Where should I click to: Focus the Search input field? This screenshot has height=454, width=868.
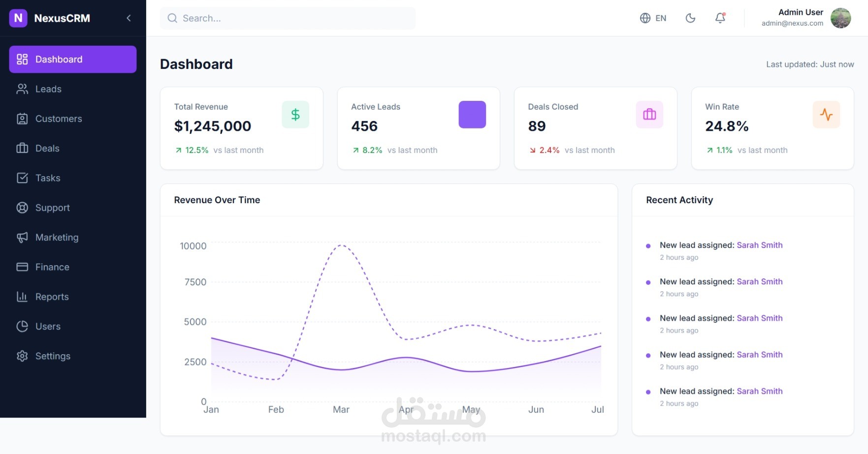tap(288, 18)
